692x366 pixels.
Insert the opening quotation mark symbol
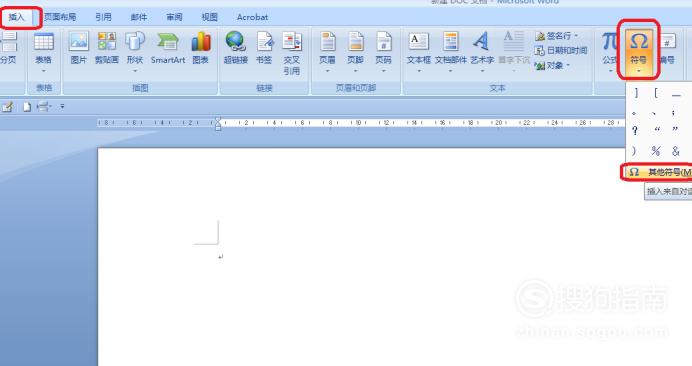[x=657, y=130]
